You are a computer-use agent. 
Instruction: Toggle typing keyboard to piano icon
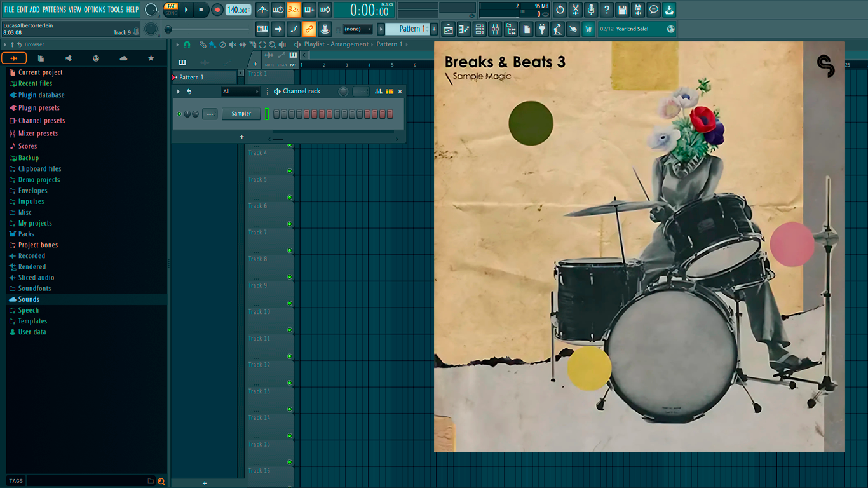pyautogui.click(x=262, y=29)
